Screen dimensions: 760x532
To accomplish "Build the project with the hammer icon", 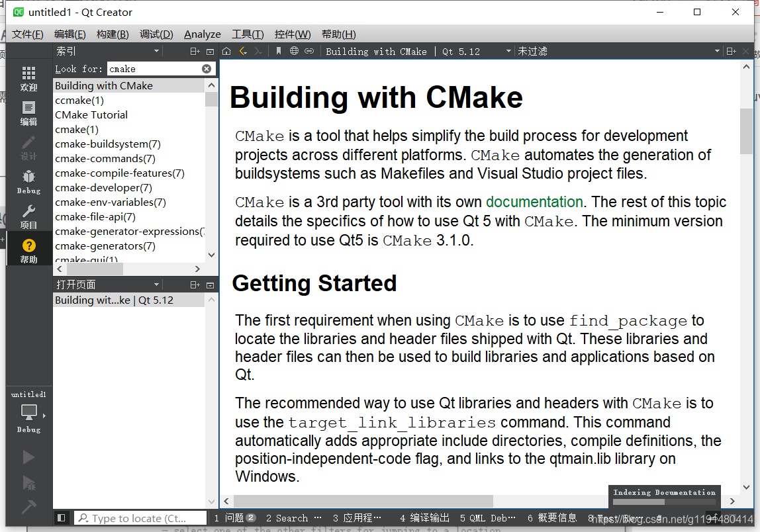I will [x=28, y=507].
